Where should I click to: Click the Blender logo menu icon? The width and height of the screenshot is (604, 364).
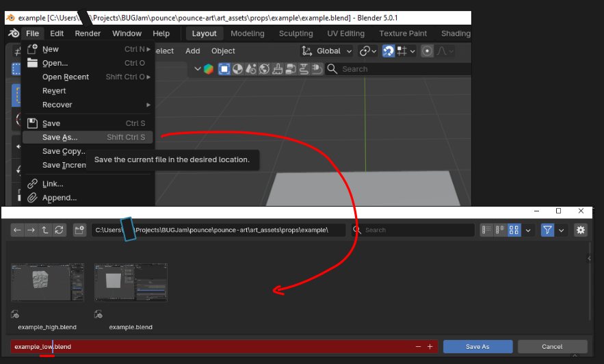[14, 34]
